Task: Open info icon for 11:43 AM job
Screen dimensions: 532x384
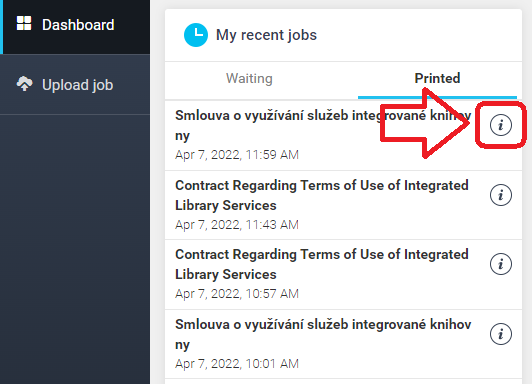Action: click(x=501, y=195)
